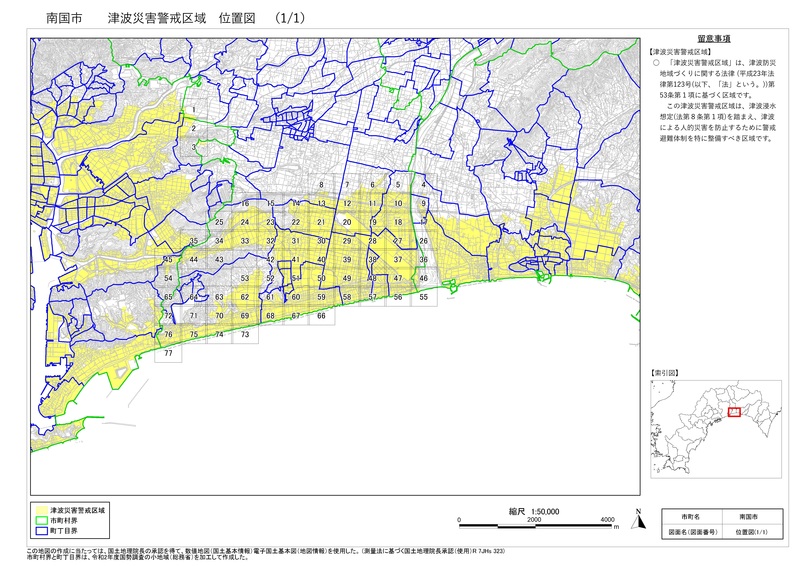This screenshot has height=566, width=800.
Task: Click the 南国市 page title text
Action: (x=50, y=18)
